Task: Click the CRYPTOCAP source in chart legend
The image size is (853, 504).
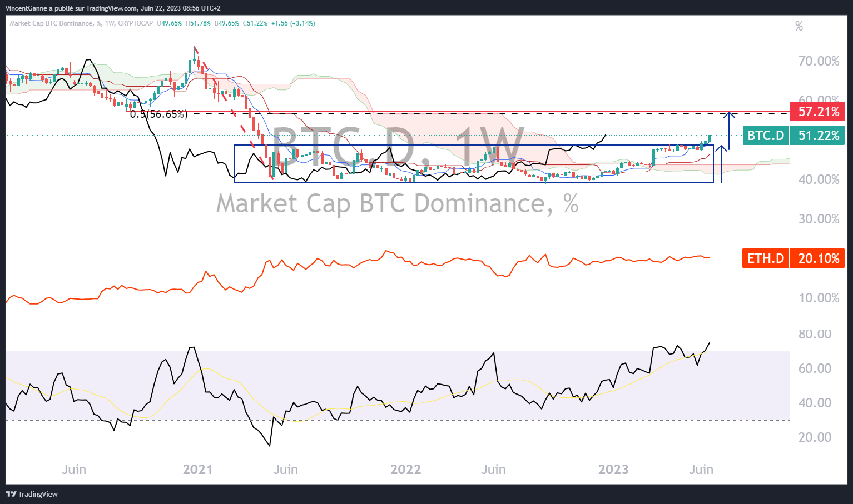Action: point(135,23)
